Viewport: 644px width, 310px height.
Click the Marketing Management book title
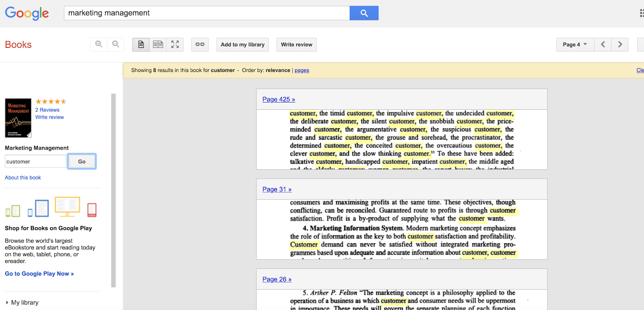37,148
